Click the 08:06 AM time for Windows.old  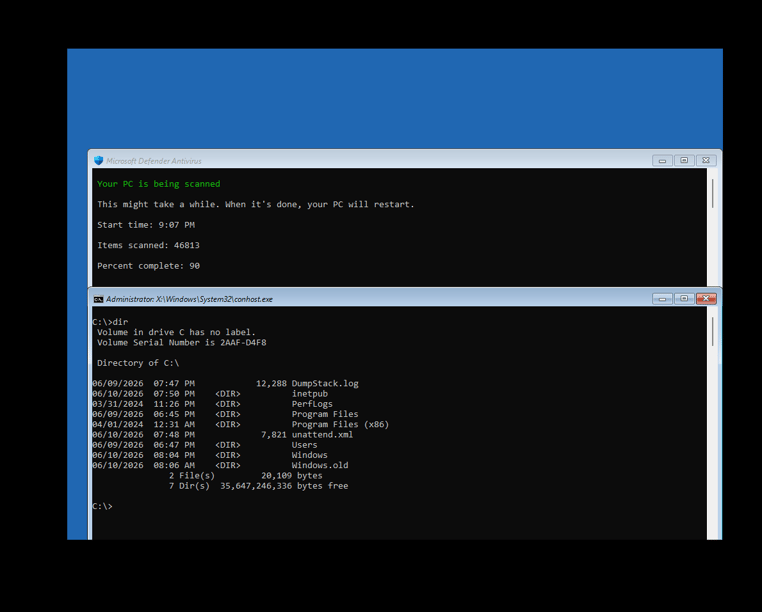[x=174, y=465]
